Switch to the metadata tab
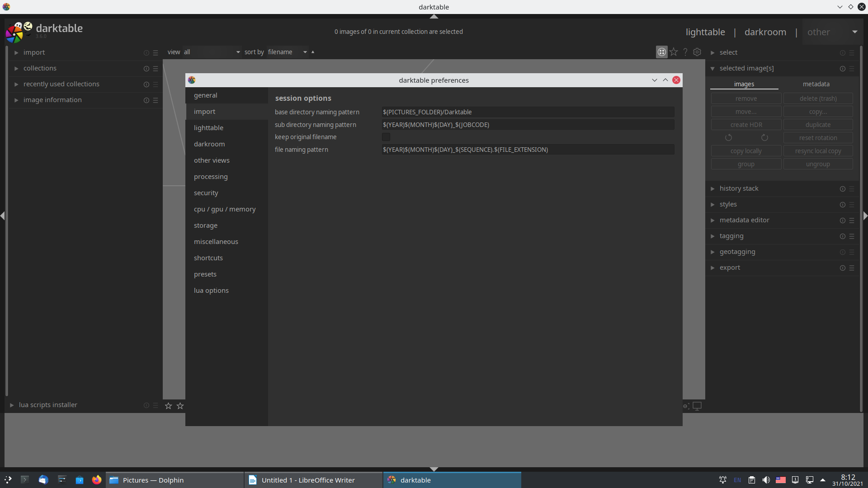The image size is (868, 488). coord(816,84)
